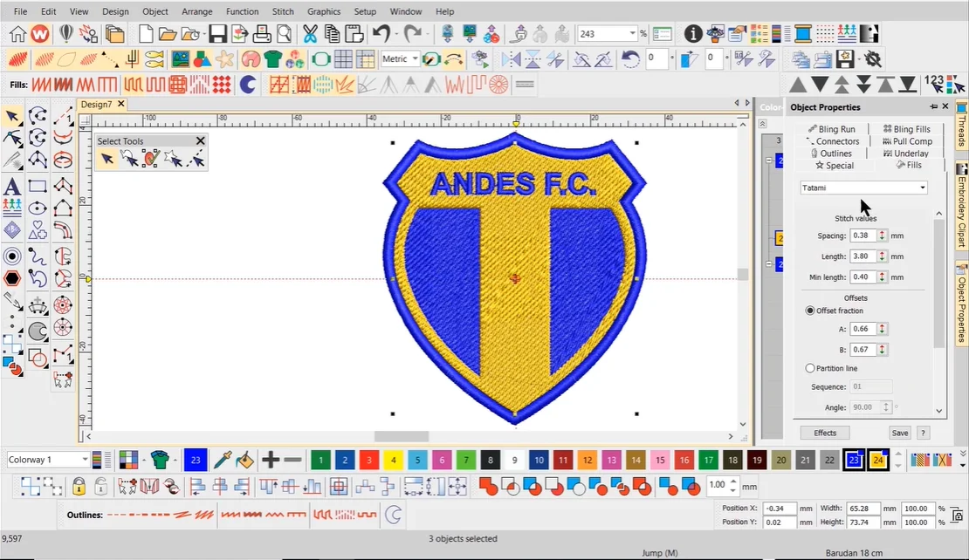Open the Stitch menu
Image resolution: width=969 pixels, height=560 pixels.
[283, 11]
